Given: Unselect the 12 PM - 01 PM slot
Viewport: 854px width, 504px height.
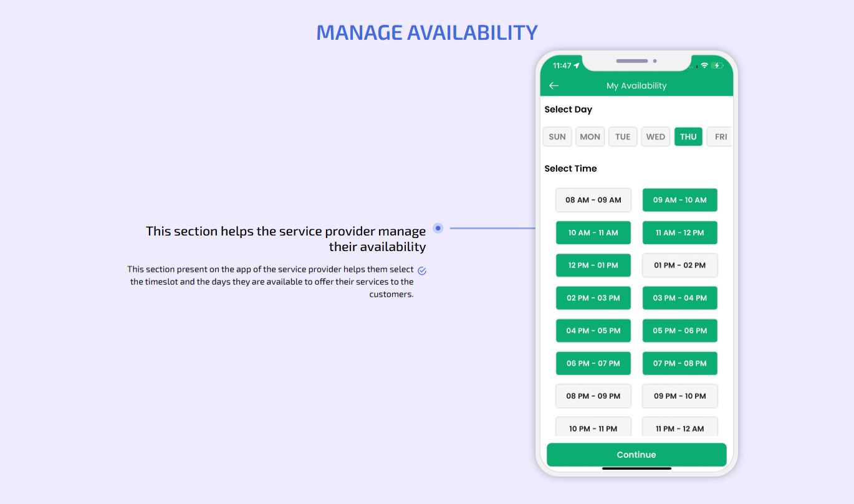Looking at the screenshot, I should coord(593,265).
